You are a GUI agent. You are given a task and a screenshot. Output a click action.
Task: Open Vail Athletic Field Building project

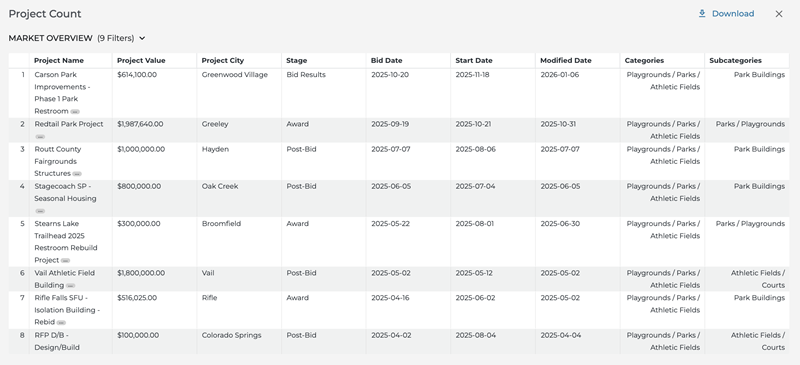64,279
